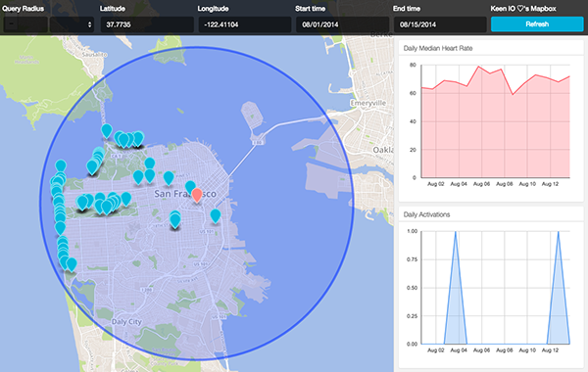Click the Refresh button
The height and width of the screenshot is (372, 588).
[537, 23]
